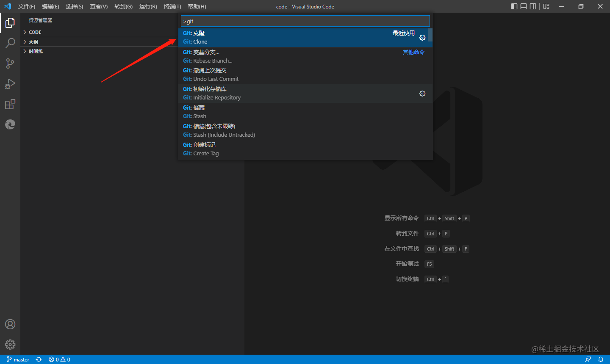The image size is (610, 364).
Task: Open the Source Control view icon
Action: pyautogui.click(x=10, y=63)
